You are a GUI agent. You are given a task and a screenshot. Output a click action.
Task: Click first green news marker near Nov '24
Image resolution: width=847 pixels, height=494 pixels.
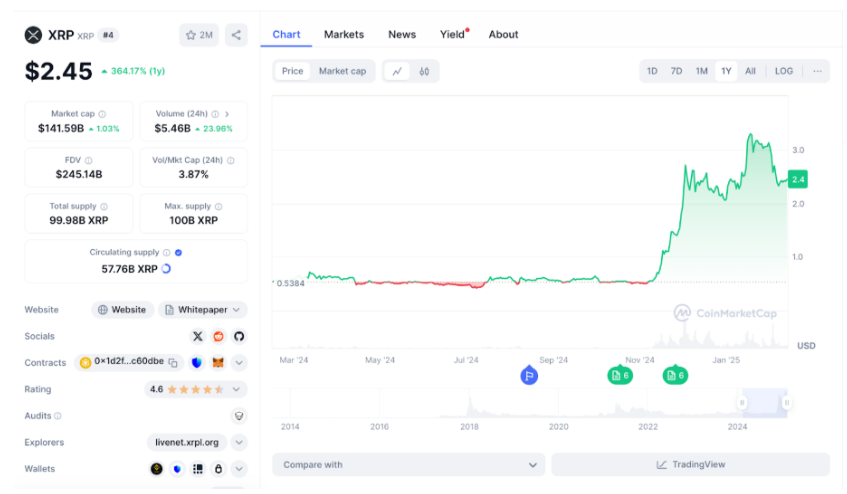coord(620,375)
